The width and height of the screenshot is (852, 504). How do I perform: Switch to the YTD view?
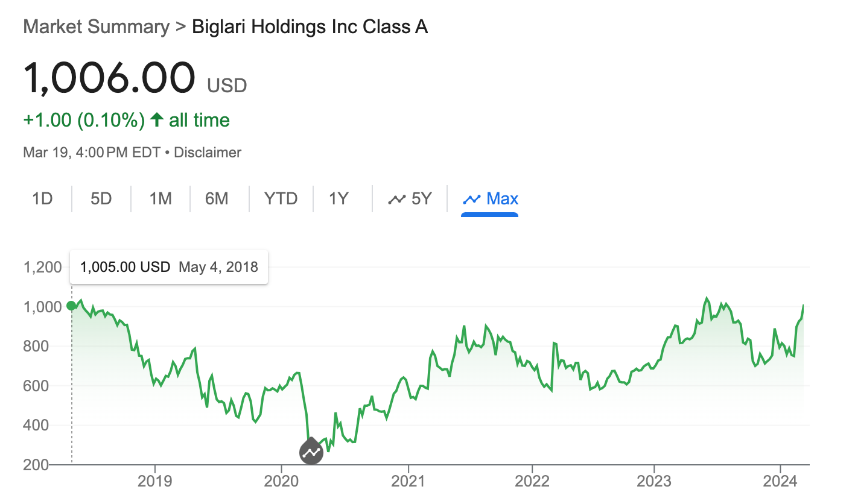(281, 198)
